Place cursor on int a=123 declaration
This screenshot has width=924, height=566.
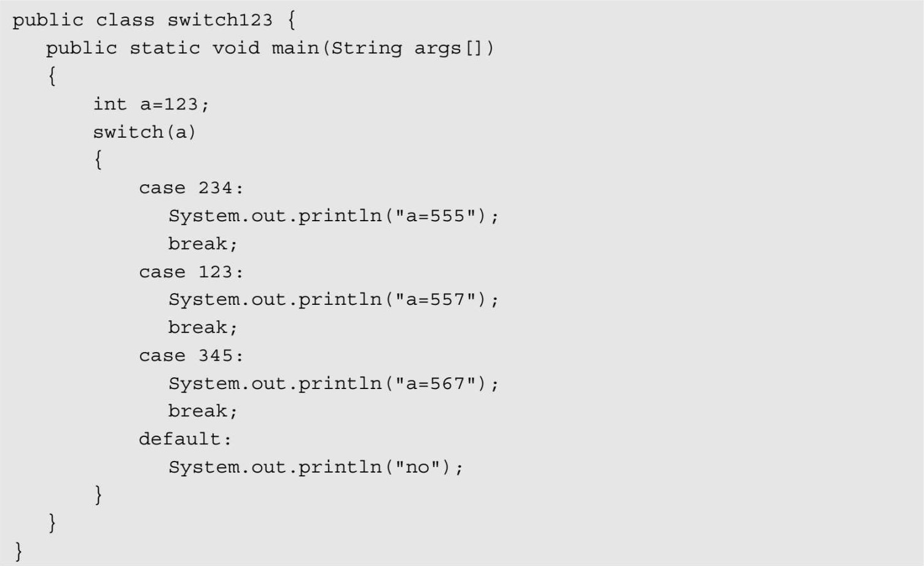[x=151, y=104]
